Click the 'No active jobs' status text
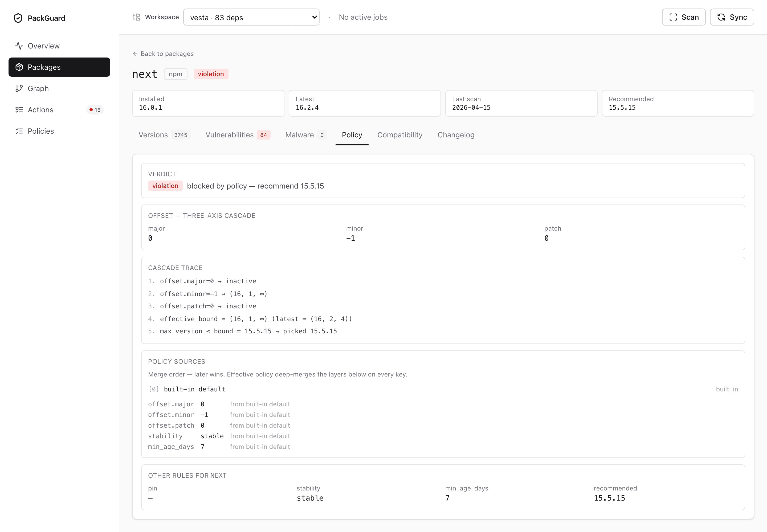 click(x=363, y=17)
